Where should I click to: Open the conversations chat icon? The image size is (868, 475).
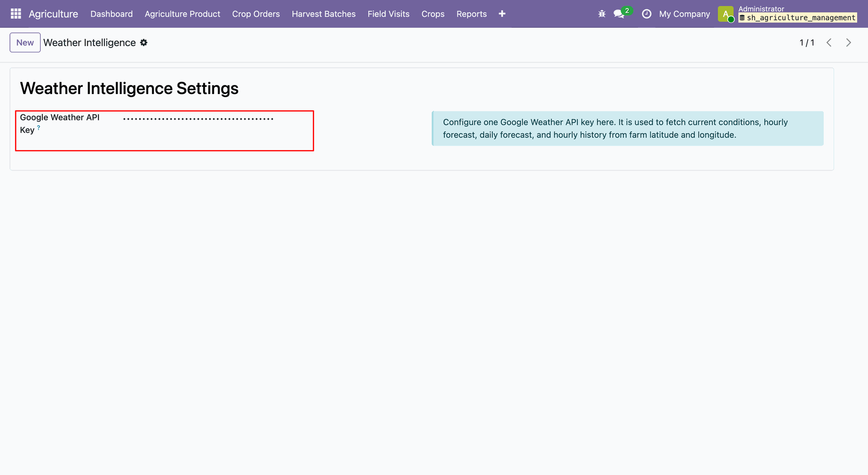(x=619, y=14)
